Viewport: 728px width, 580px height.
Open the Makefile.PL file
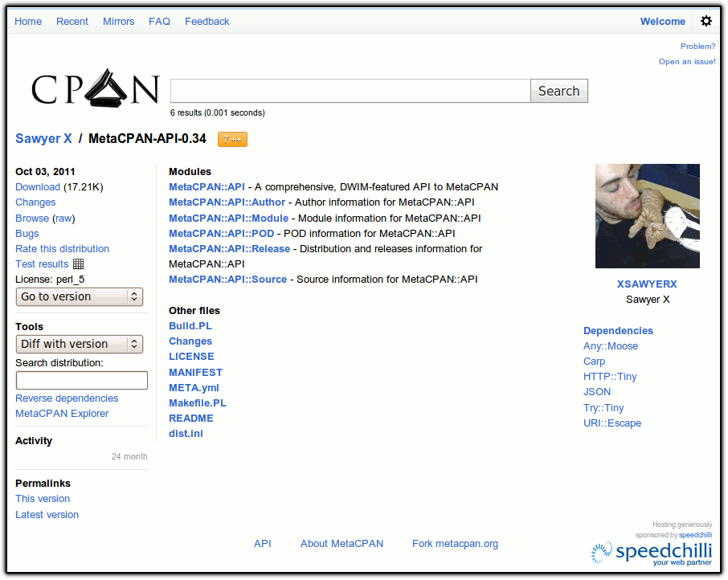click(x=197, y=402)
